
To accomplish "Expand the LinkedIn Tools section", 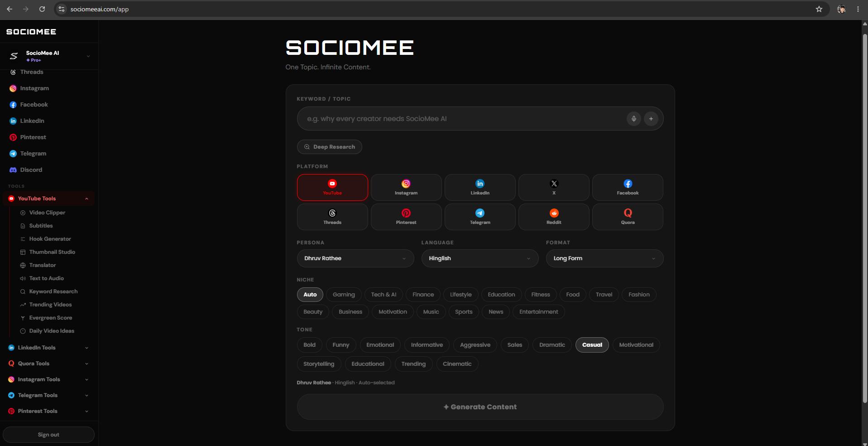I will 48,348.
